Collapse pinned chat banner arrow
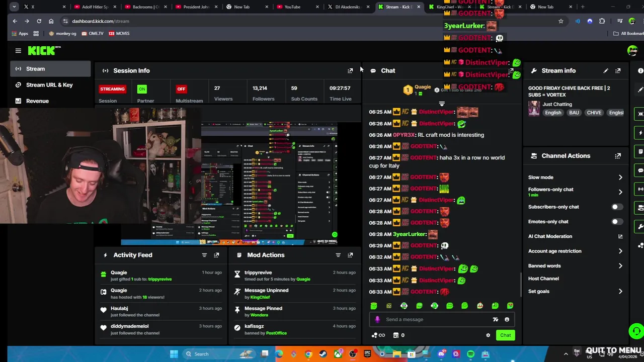Image resolution: width=644 pixels, height=362 pixels. pyautogui.click(x=442, y=104)
